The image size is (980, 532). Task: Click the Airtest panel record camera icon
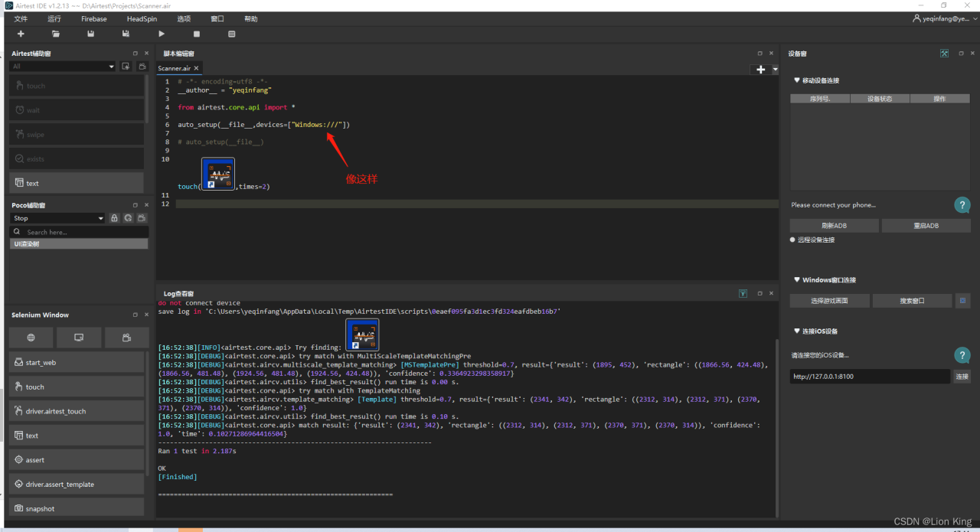142,67
